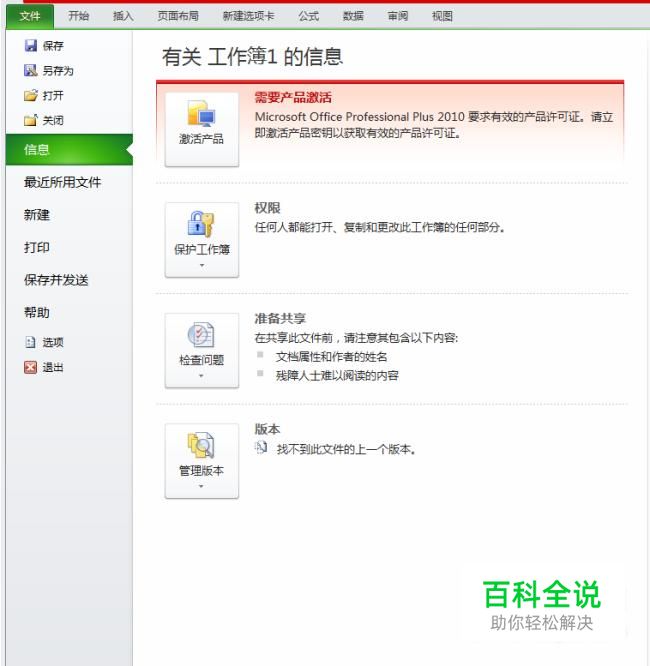This screenshot has height=666, width=650.
Task: Click the 保存 text label in sidebar
Action: click(x=53, y=46)
